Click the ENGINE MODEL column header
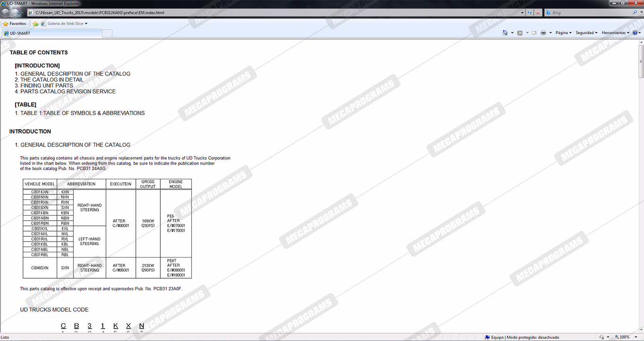Viewport: 644px width, 341px height. click(x=176, y=184)
